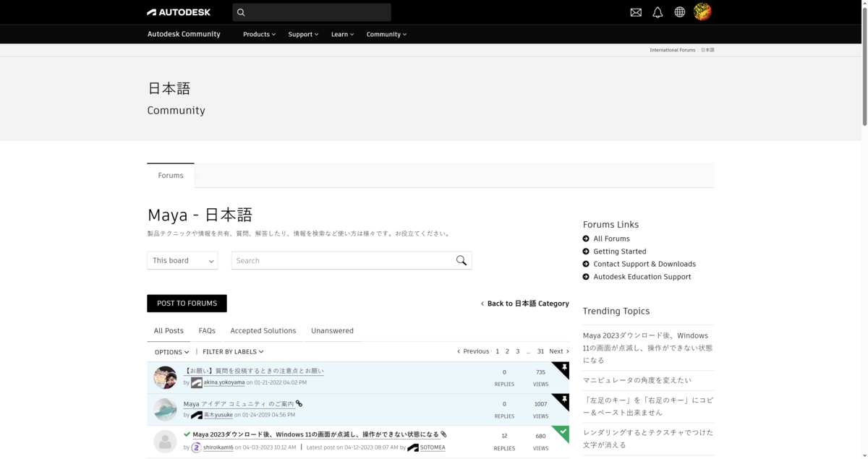Open Autodesk Education Support link
The width and height of the screenshot is (868, 459).
click(x=642, y=277)
